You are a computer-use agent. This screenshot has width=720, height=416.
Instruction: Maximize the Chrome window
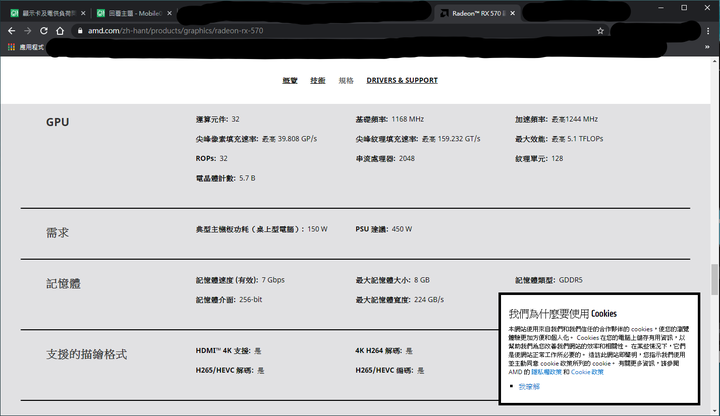pyautogui.click(x=684, y=8)
